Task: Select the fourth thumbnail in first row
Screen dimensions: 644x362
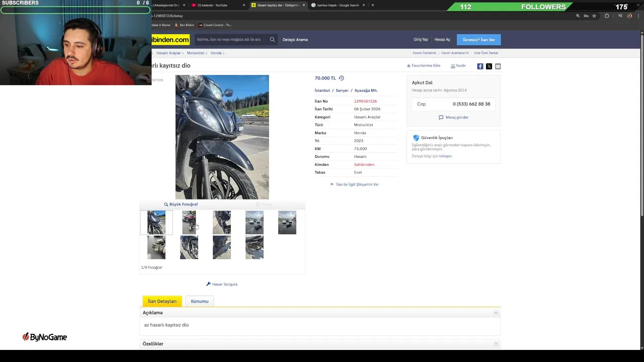Action: [x=255, y=223]
